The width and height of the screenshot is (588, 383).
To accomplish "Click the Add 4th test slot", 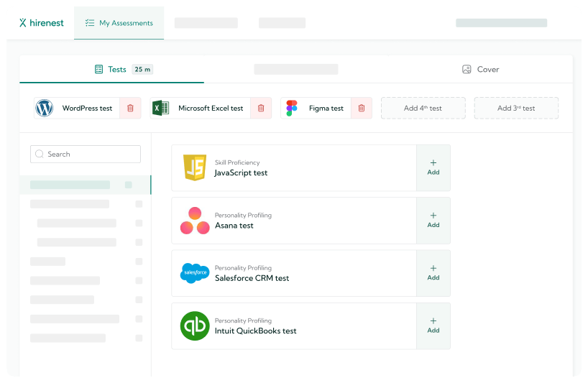I will tap(423, 108).
